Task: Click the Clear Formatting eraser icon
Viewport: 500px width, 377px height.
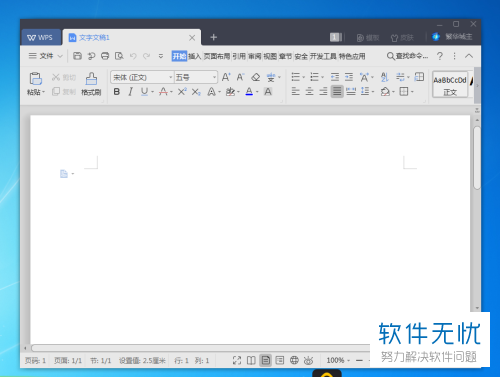Action: click(x=255, y=77)
